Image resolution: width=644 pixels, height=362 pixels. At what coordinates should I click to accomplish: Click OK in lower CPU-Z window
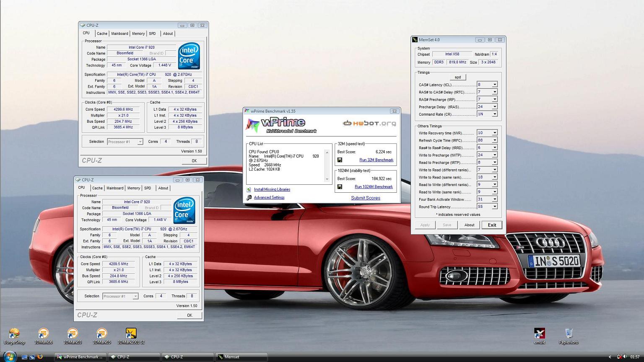coord(190,315)
